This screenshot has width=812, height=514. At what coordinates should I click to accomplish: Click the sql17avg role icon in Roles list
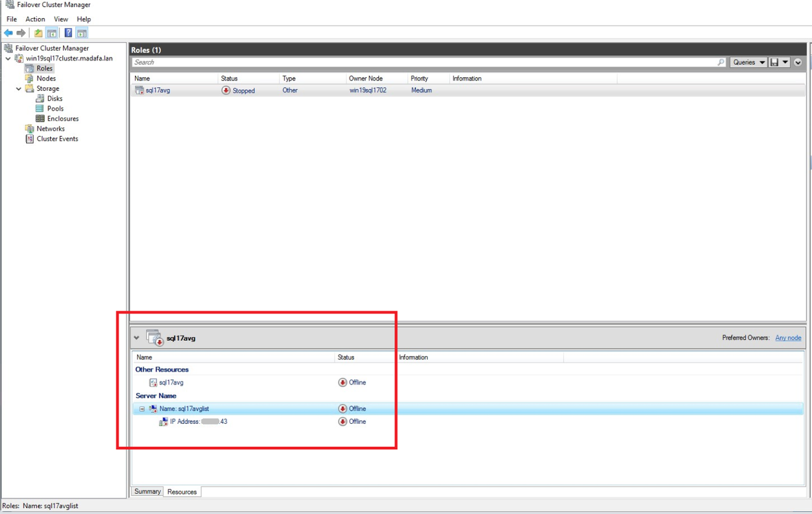tap(139, 90)
